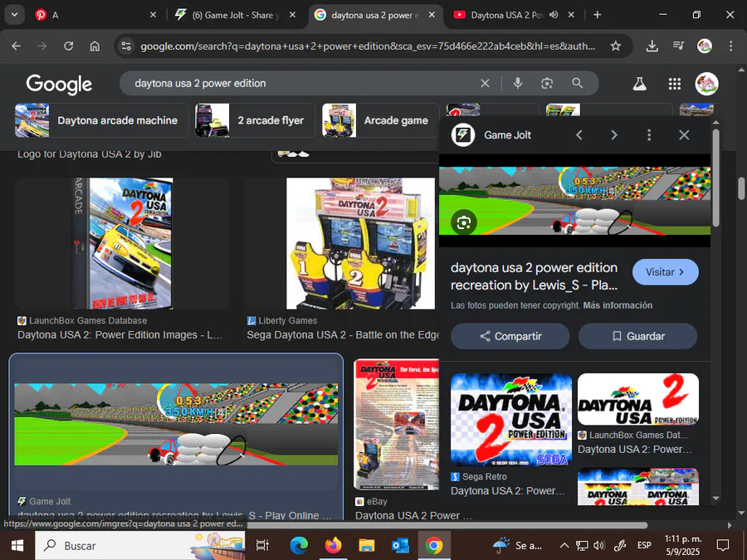Screen dimensions: 747x560
Task: Open the media controls icon
Action: coord(678,46)
